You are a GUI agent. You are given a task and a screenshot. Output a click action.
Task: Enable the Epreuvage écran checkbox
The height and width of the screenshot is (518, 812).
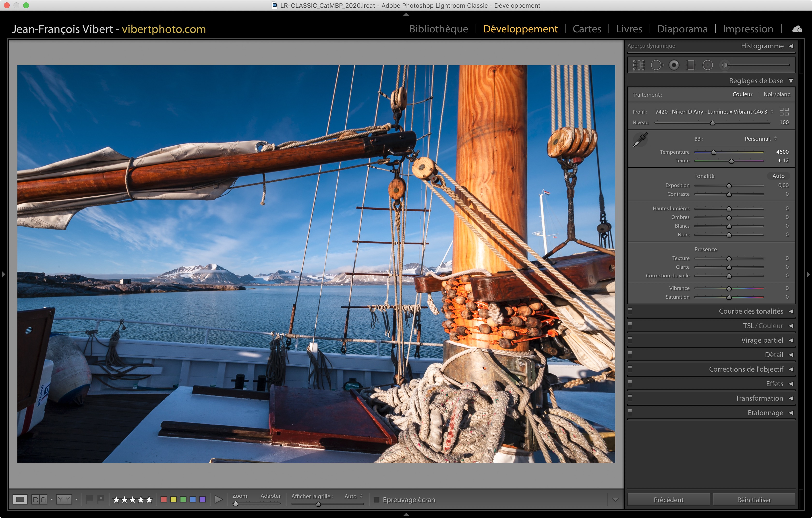(376, 499)
